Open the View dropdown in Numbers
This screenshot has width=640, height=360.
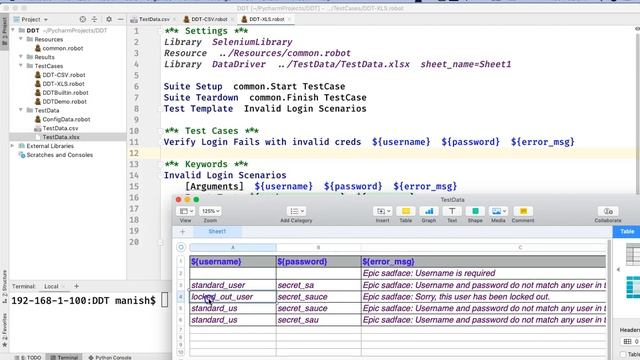185,211
